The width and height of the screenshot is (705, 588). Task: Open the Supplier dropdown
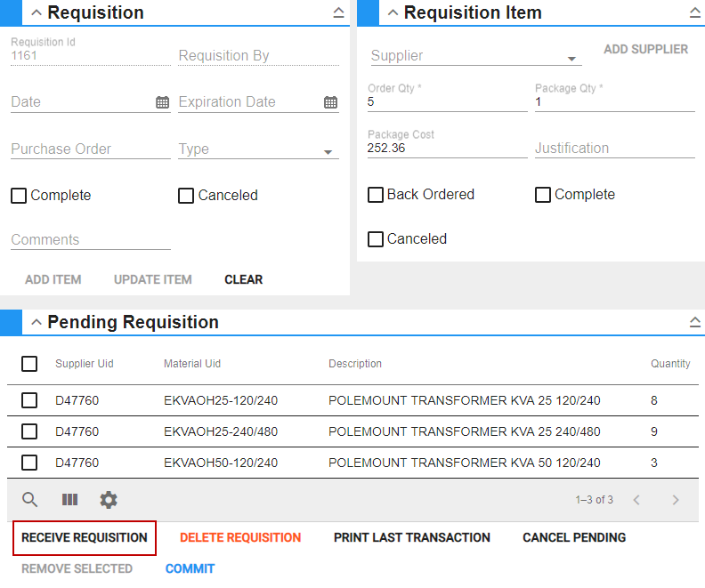[571, 59]
